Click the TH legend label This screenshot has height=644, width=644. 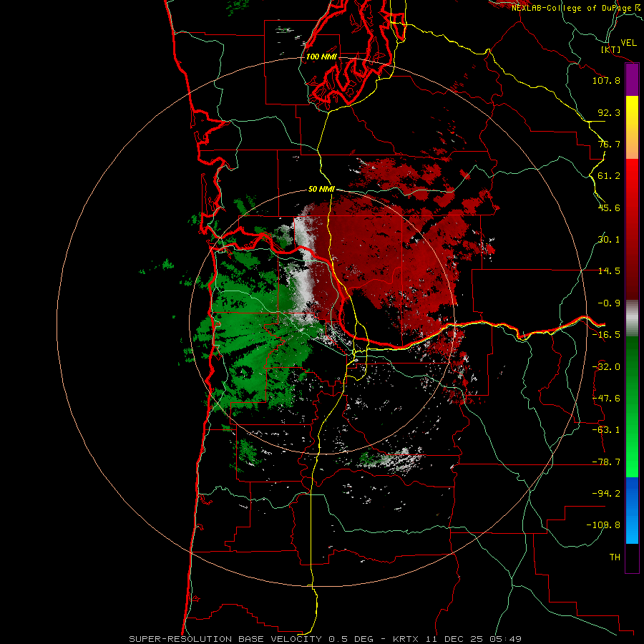click(x=615, y=557)
